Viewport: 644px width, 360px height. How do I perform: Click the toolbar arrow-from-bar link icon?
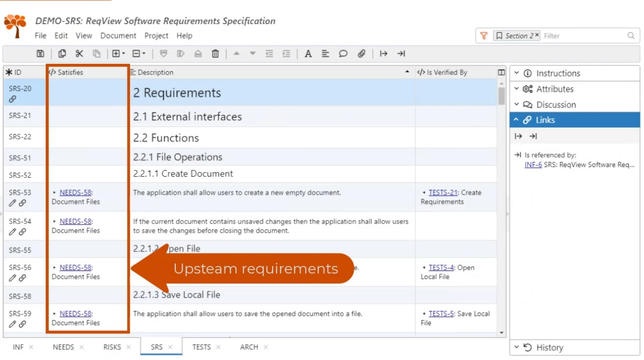tap(384, 54)
